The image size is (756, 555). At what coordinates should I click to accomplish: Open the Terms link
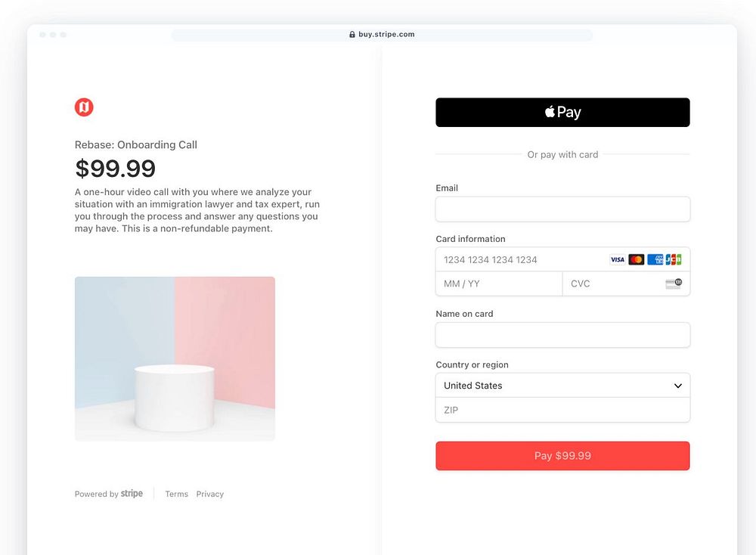pos(176,494)
